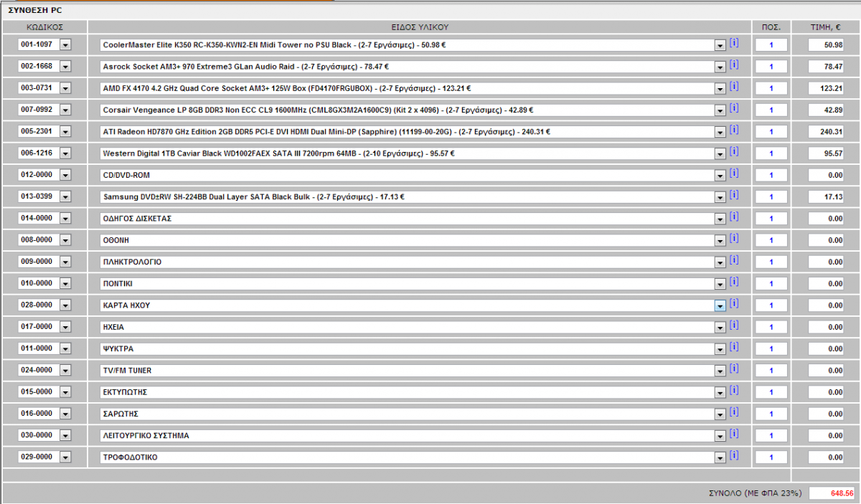Open the ΤΡΟΦΟΔΟΤΙΚΟ product dropdown
The height and width of the screenshot is (504, 861).
pyautogui.click(x=720, y=457)
